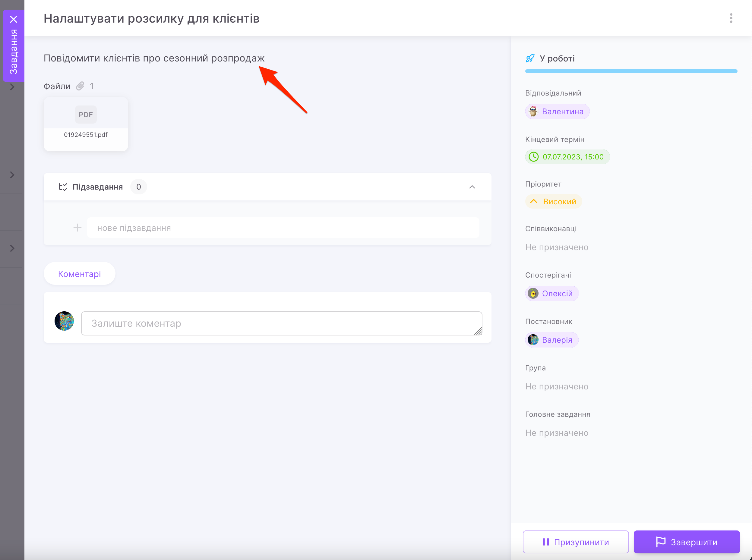Collapse the Підзавдання section
The image size is (752, 560).
472,187
